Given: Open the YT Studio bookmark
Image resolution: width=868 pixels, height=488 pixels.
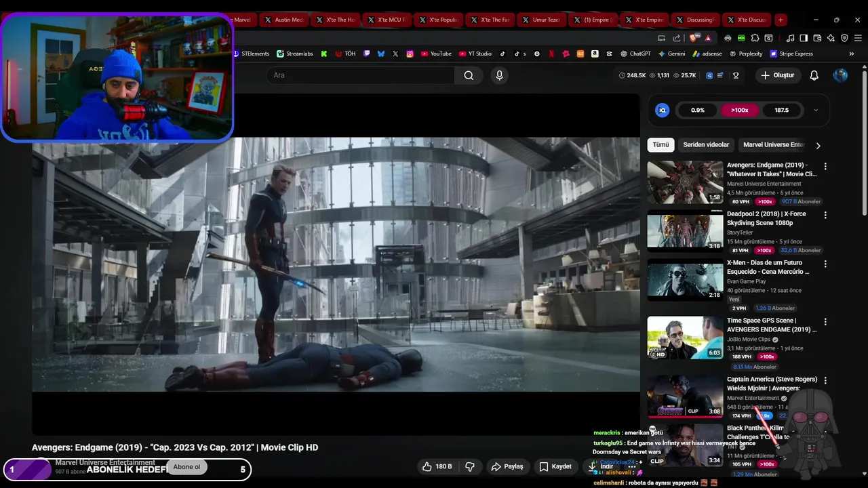Looking at the screenshot, I should (x=475, y=54).
